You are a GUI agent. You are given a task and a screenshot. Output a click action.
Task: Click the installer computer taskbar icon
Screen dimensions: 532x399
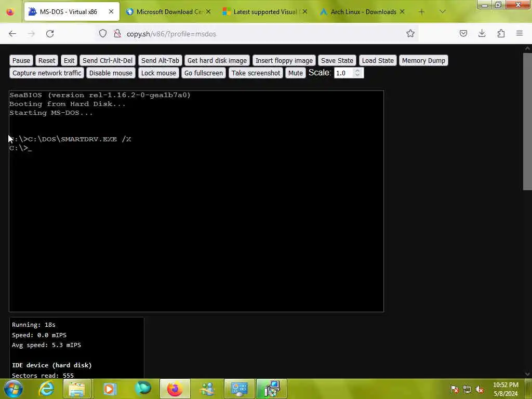point(271,389)
